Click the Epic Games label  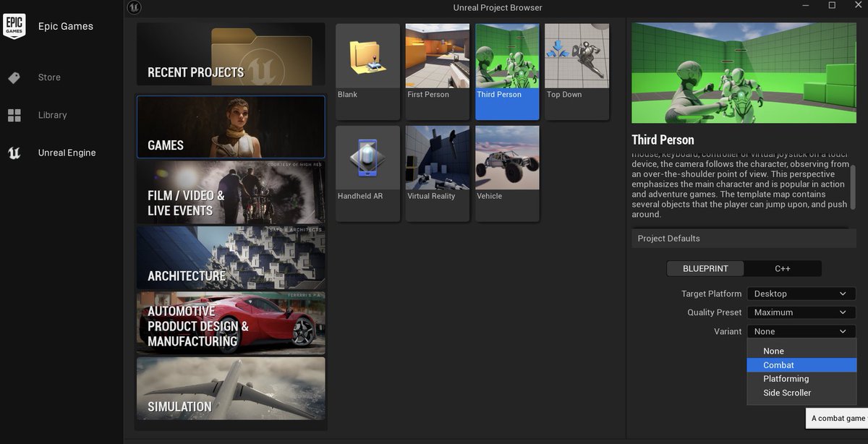(x=66, y=26)
